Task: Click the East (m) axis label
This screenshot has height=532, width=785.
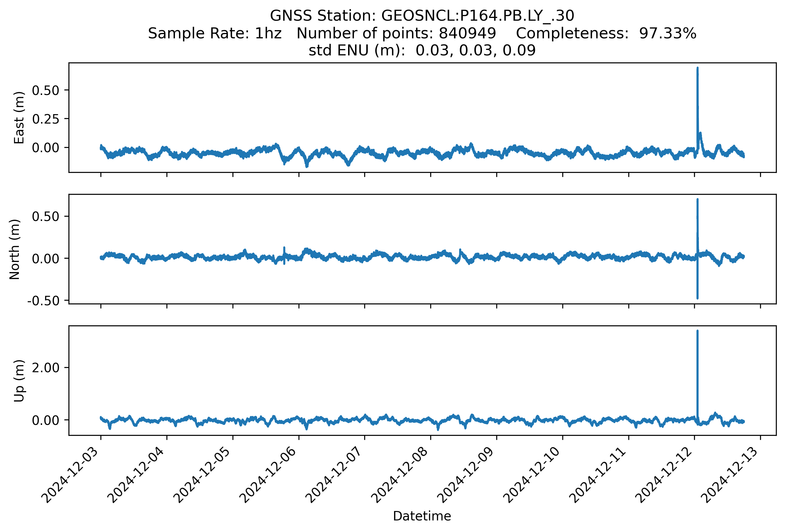Action: click(19, 117)
